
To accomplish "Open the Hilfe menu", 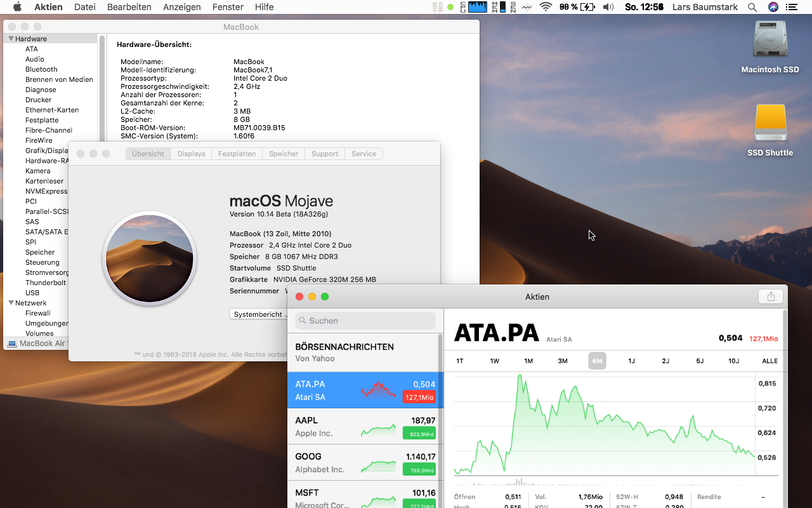I will [265, 7].
